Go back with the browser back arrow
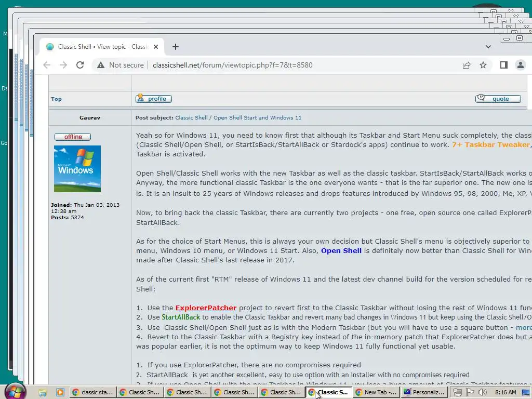 pos(47,65)
